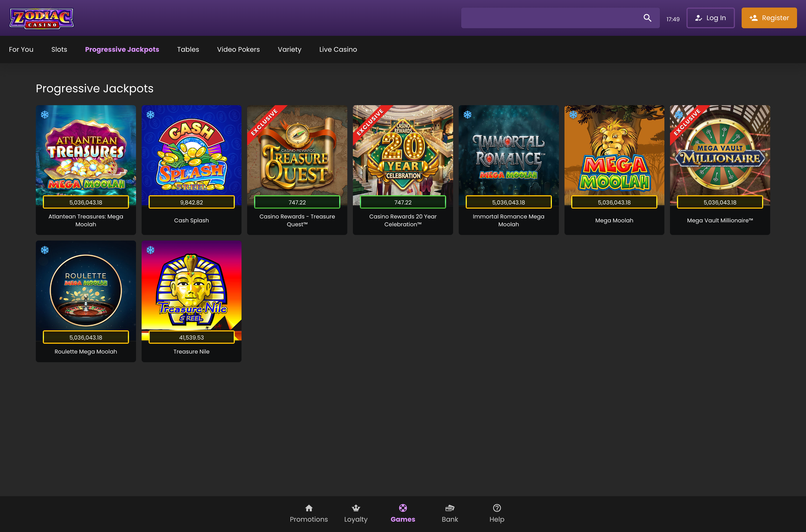The height and width of the screenshot is (532, 806).
Task: Click Cash Splash jackpot value 9,842.82
Action: pos(191,202)
